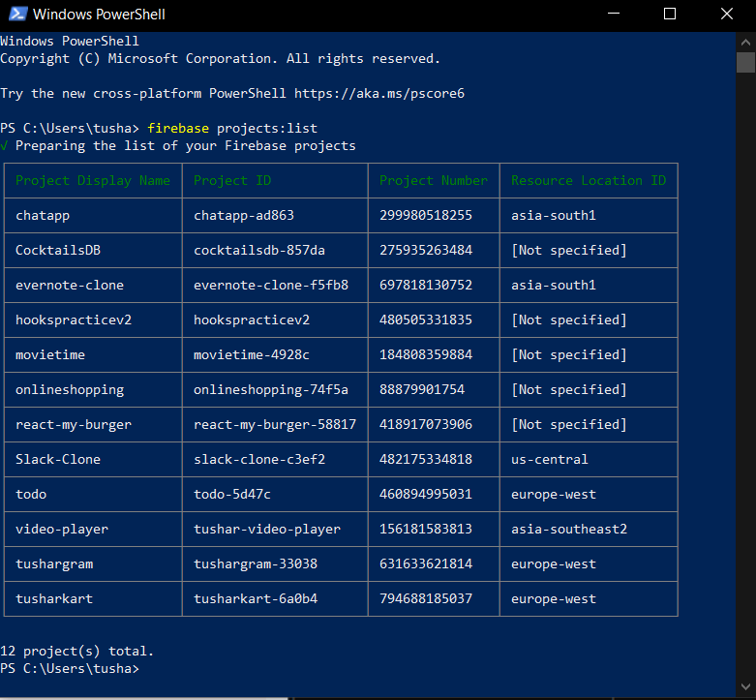The height and width of the screenshot is (700, 756).
Task: Click the 'Project ID' column header
Action: 232,180
